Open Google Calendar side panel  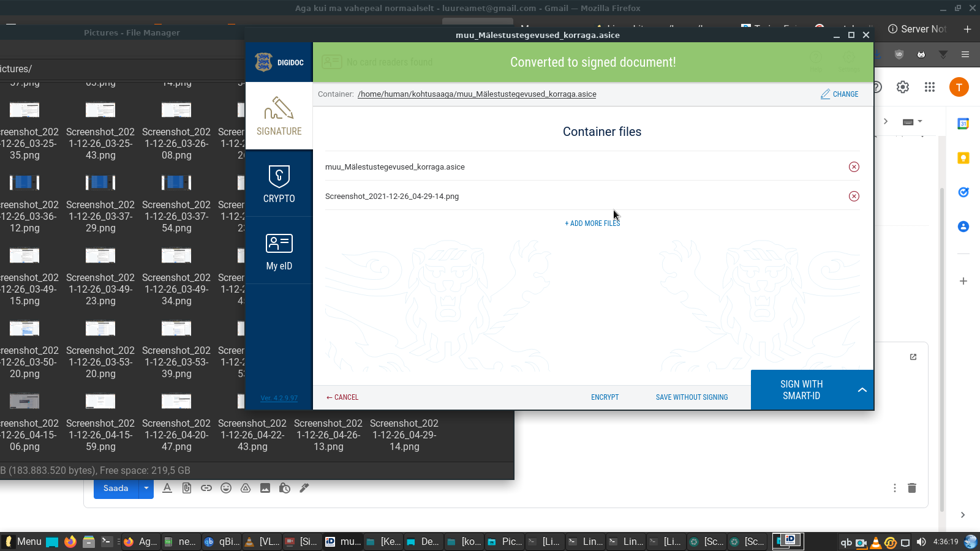pyautogui.click(x=963, y=124)
